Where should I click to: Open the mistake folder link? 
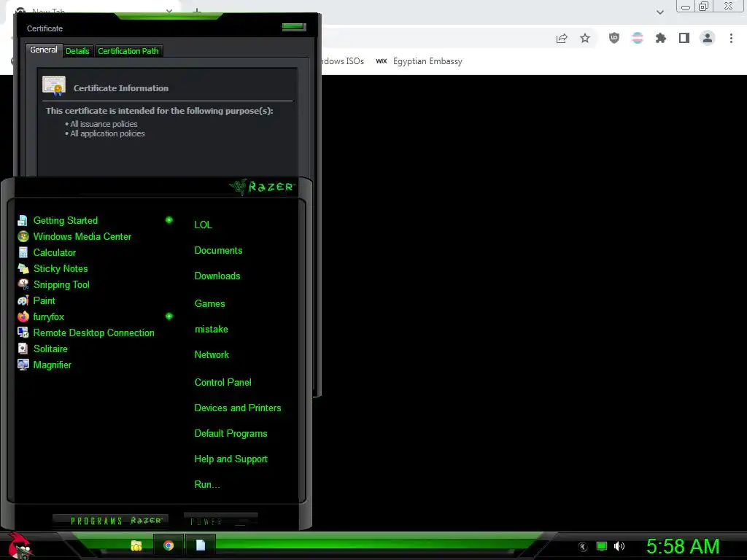211,330
